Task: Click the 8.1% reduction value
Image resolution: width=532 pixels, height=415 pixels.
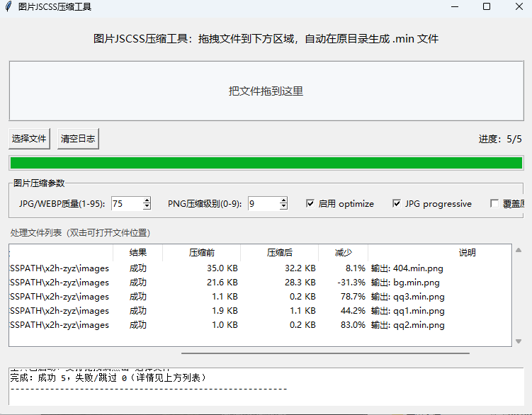Action: click(355, 268)
